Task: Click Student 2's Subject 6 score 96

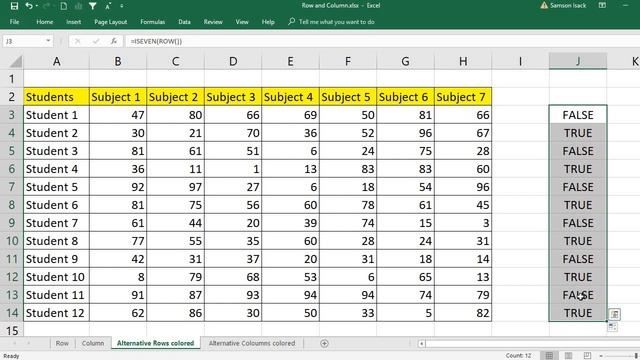Action: [x=405, y=133]
